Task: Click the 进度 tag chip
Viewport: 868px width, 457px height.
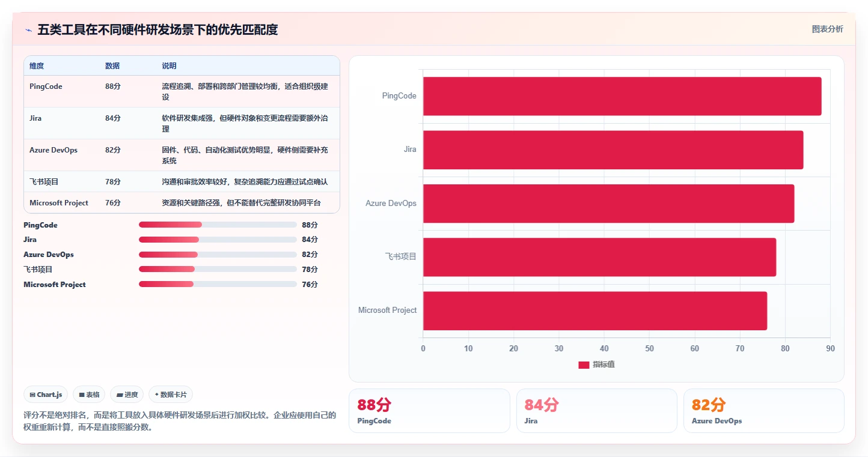Action: point(127,395)
